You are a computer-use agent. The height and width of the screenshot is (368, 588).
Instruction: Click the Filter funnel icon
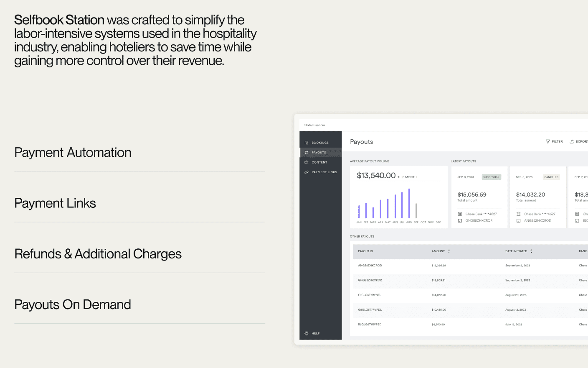pyautogui.click(x=548, y=142)
